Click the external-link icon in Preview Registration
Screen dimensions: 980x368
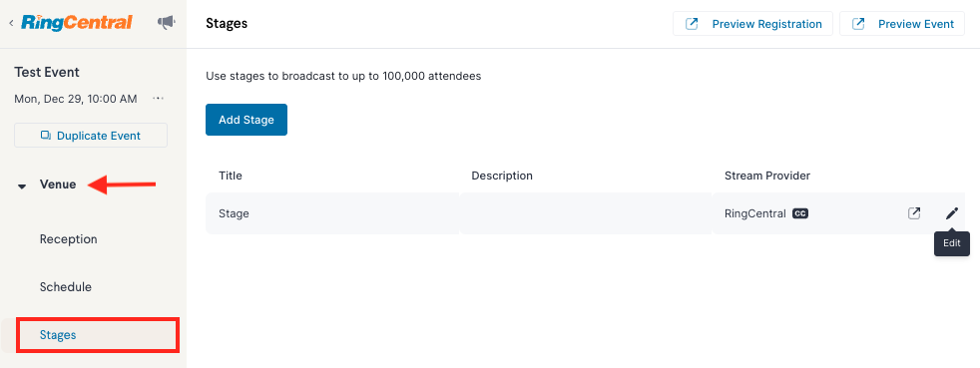pos(692,24)
